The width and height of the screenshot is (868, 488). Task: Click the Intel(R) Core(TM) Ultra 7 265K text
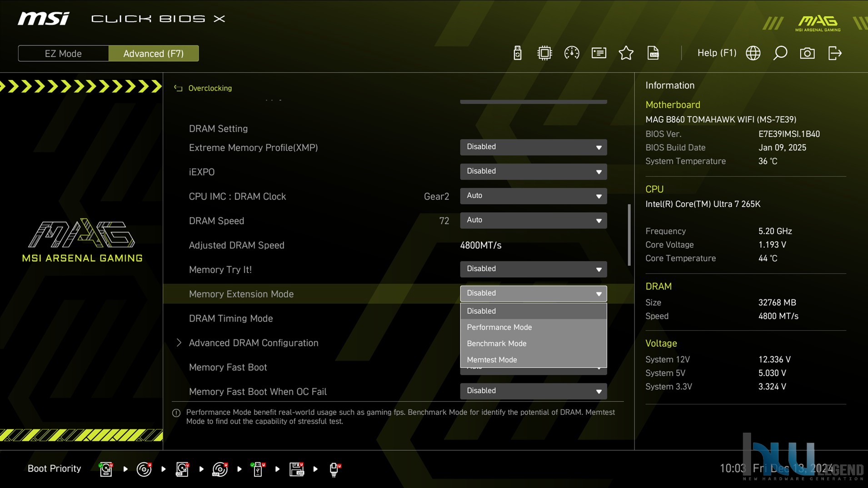(x=703, y=204)
